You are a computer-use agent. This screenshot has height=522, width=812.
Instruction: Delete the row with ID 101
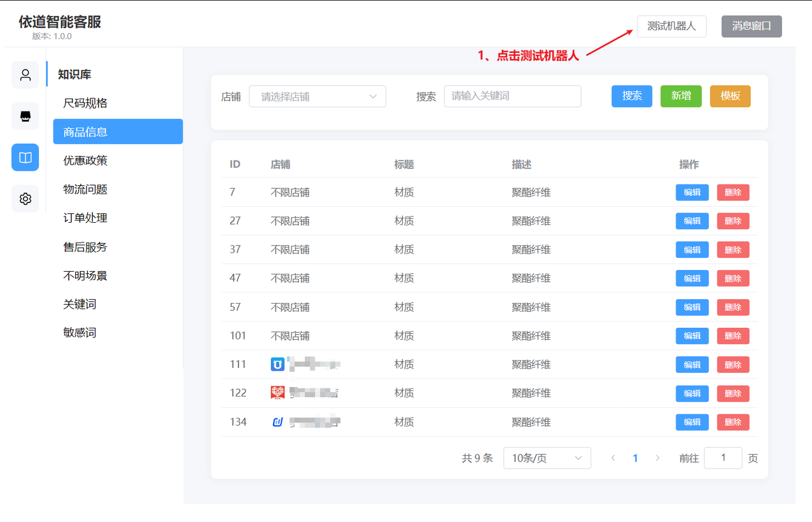coord(732,336)
